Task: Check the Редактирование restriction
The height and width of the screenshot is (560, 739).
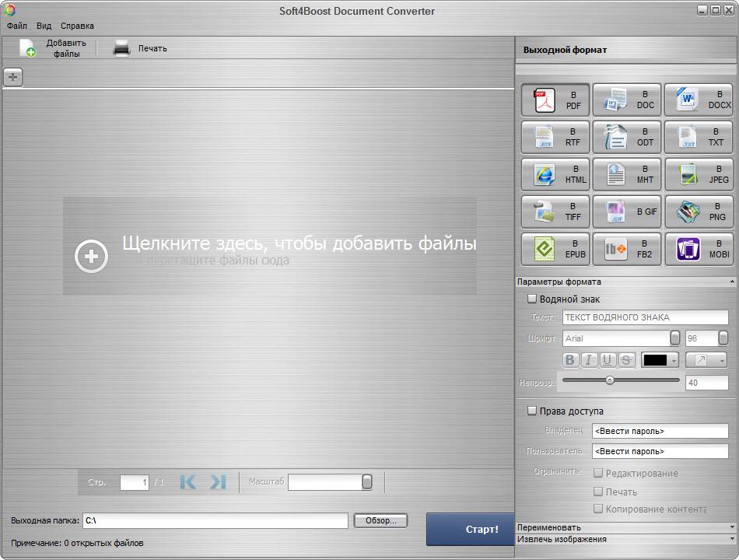Action: pyautogui.click(x=598, y=473)
